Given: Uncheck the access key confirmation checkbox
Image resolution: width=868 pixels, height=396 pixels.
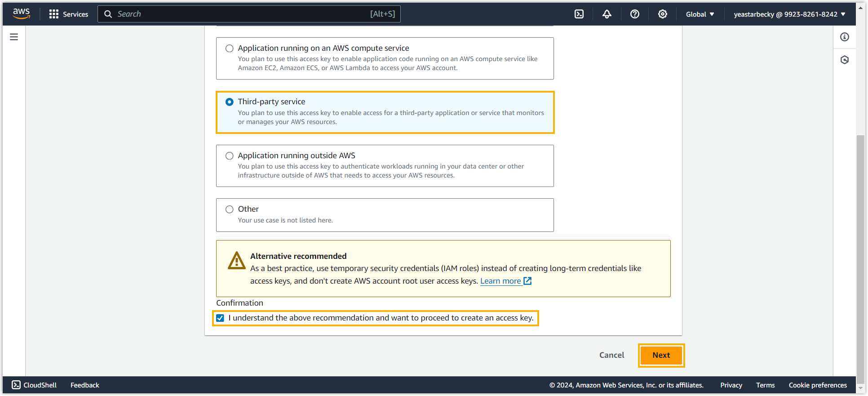Looking at the screenshot, I should point(220,318).
